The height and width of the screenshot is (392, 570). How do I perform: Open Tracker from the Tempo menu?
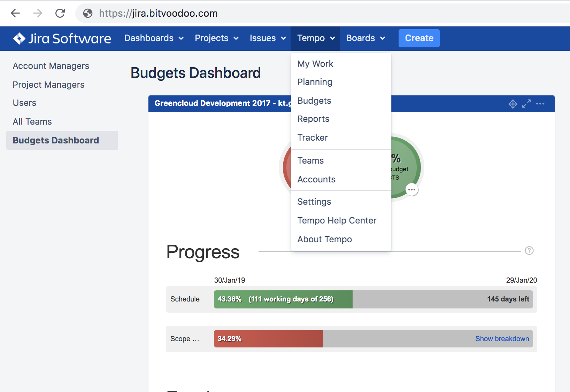[341, 138]
